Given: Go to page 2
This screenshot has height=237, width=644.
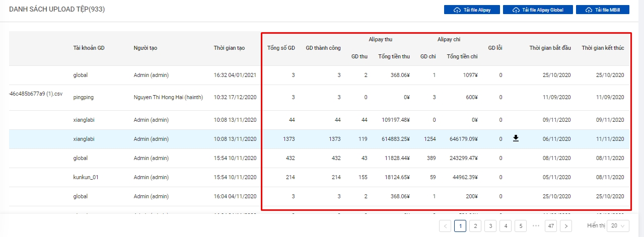Looking at the screenshot, I should 475,226.
